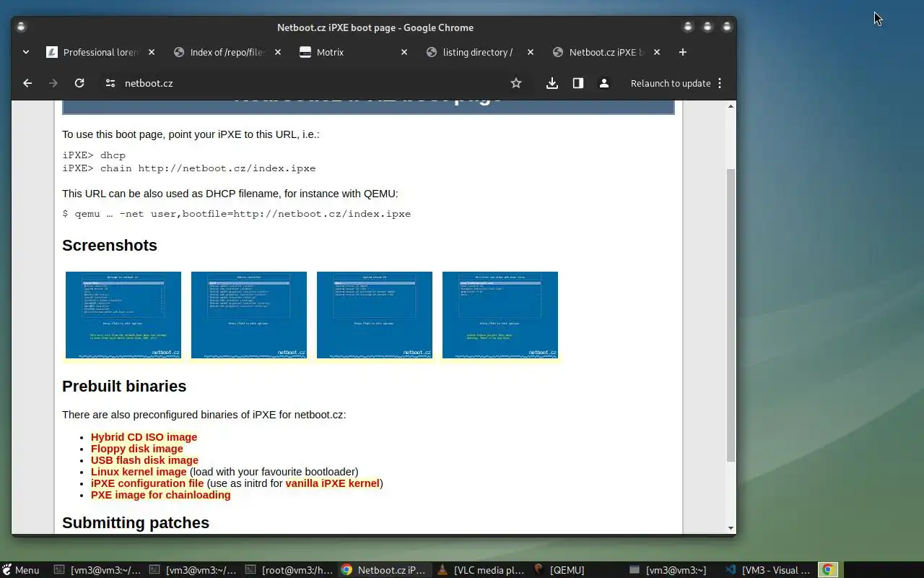Switch to root@vm3 terminal in taskbar
The image size is (924, 578).
coord(289,570)
